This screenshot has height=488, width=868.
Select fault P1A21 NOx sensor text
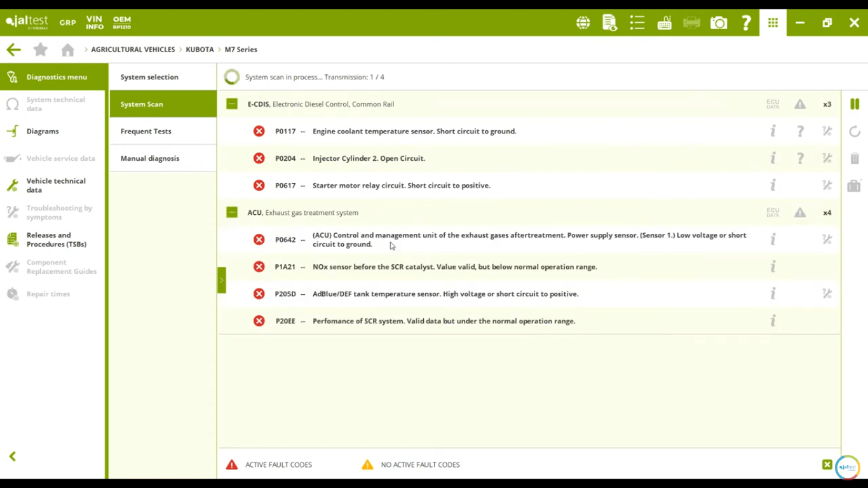pos(455,267)
